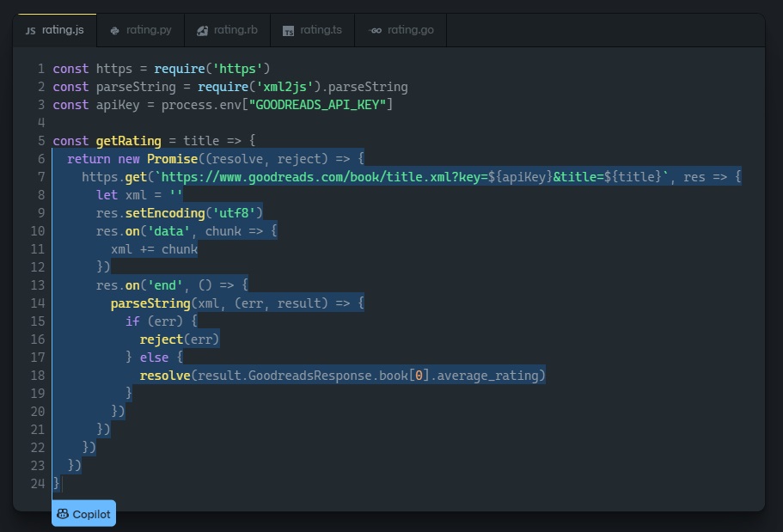Click 'xml += chunk' on line 11
The width and height of the screenshot is (783, 532).
155,249
